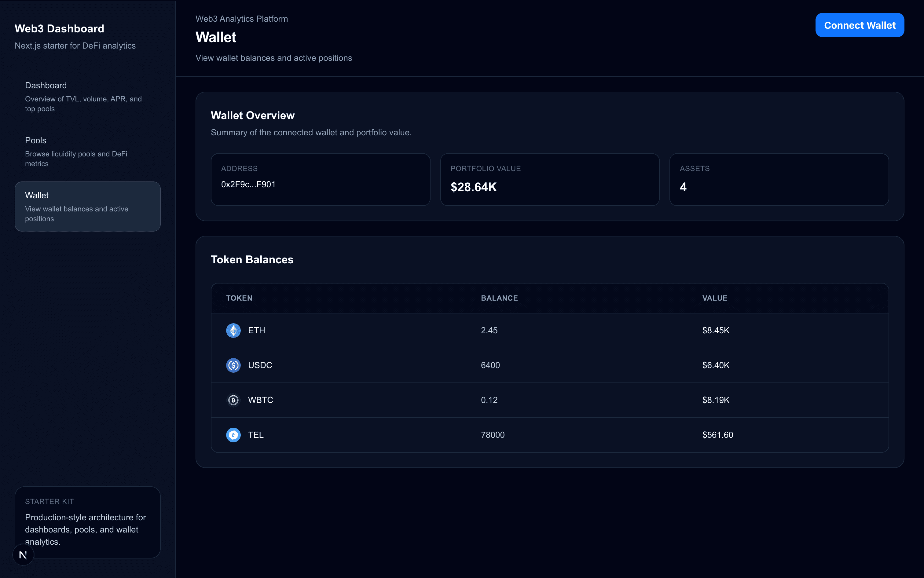This screenshot has height=578, width=924.
Task: Click the USDC balance 6400
Action: click(490, 365)
